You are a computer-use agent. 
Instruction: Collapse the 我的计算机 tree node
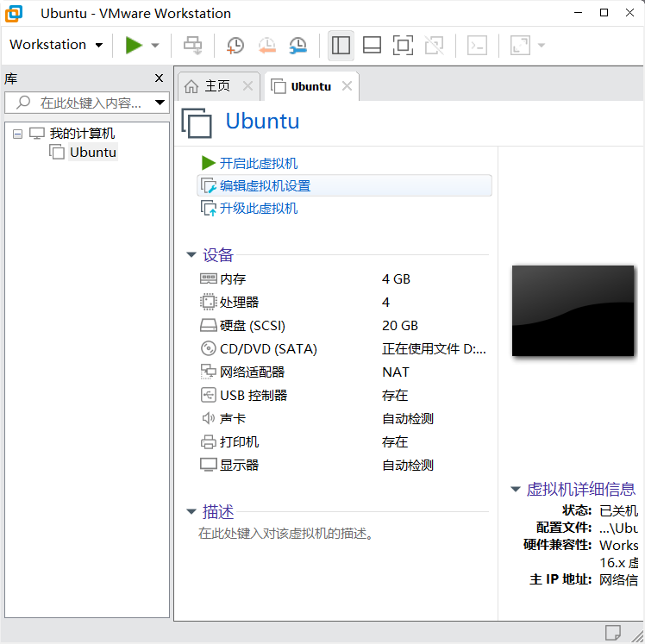coord(17,134)
